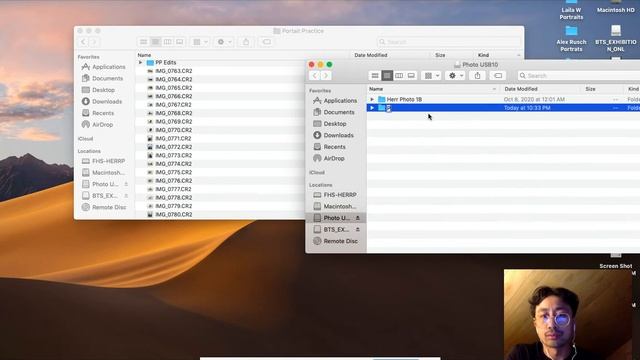
Task: Open Applications in Portrait Practice sidebar
Action: [x=104, y=67]
